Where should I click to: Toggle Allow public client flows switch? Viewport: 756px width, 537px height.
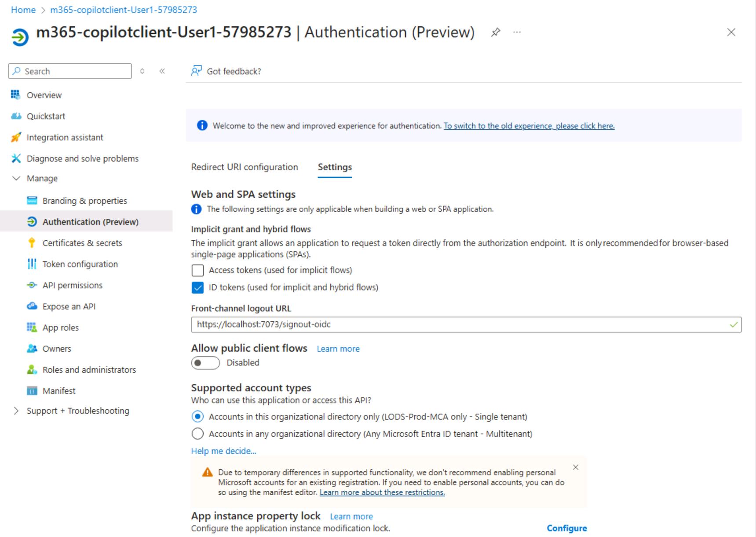click(x=205, y=363)
